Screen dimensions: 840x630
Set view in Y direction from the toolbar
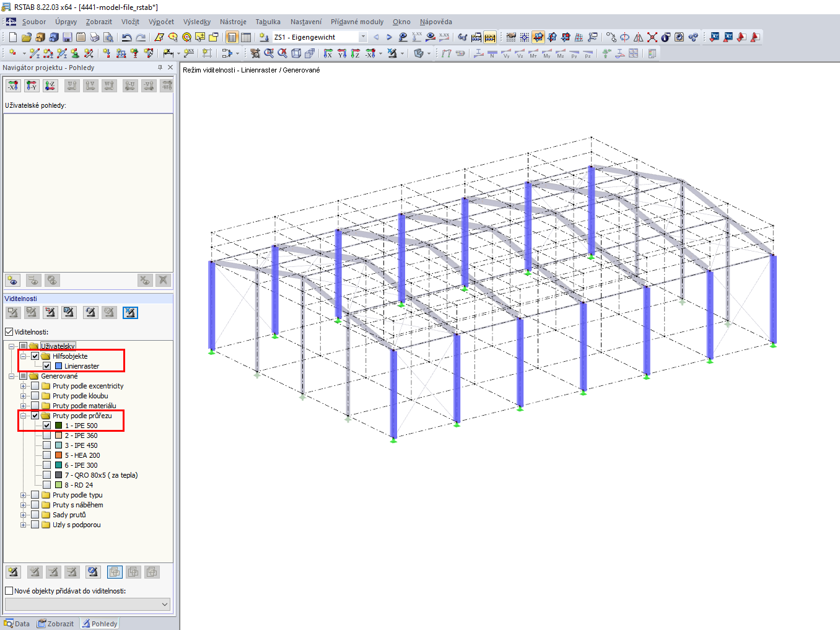point(342,53)
